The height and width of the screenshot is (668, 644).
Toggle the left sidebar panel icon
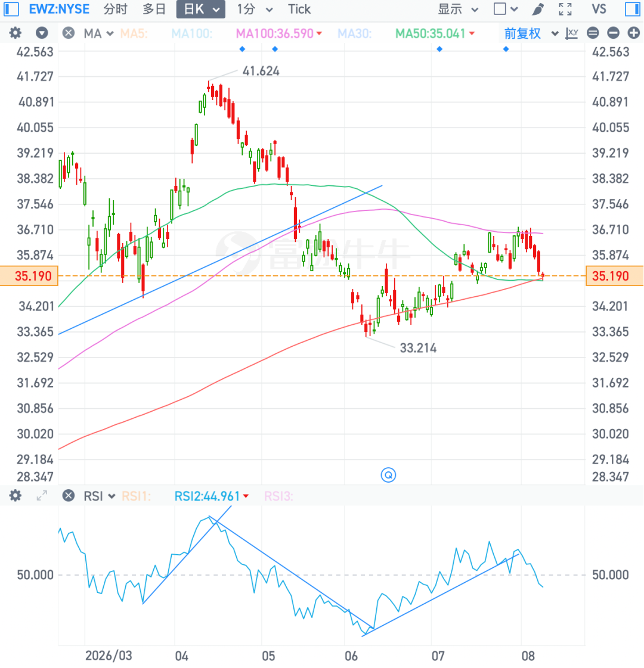(x=11, y=9)
